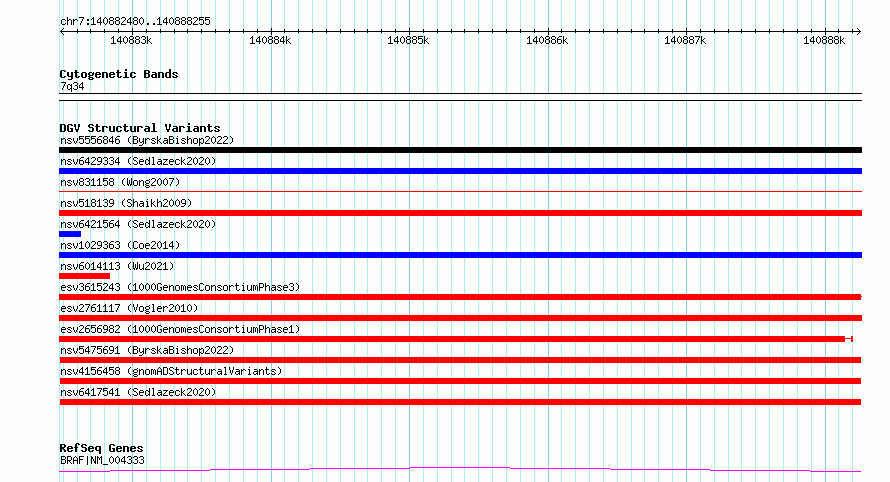The image size is (890, 482).
Task: Open nsv5556846 (ByrskaBishop2022) variant label
Action: click(147, 140)
